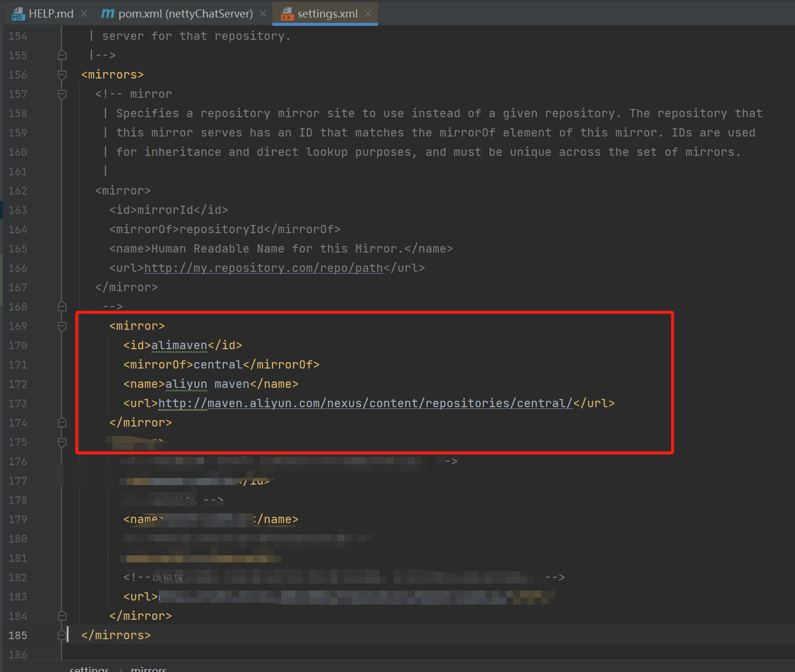
Task: Close the pom.xml (nettyChatServer) tab
Action: click(x=263, y=13)
